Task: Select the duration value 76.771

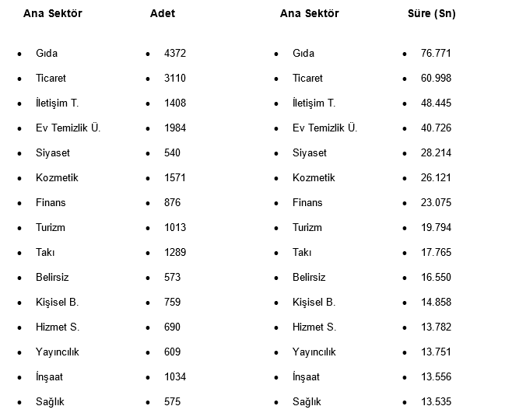Action: coord(437,54)
